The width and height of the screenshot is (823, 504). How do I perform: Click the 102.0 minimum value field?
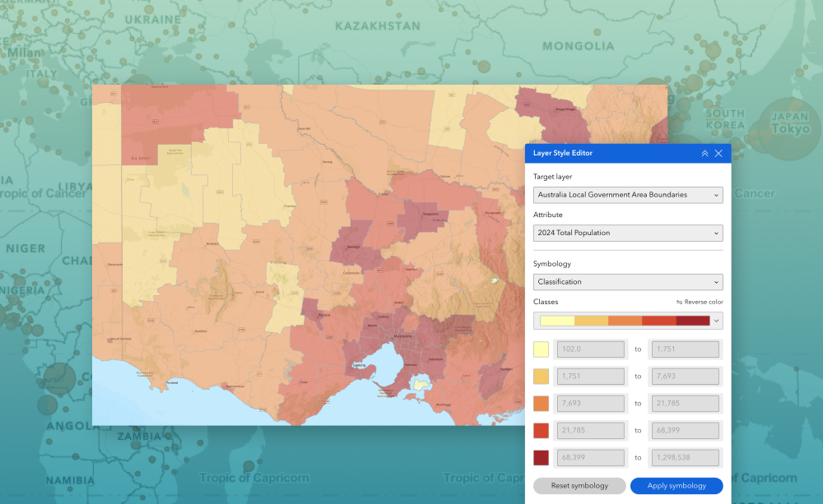tap(591, 349)
